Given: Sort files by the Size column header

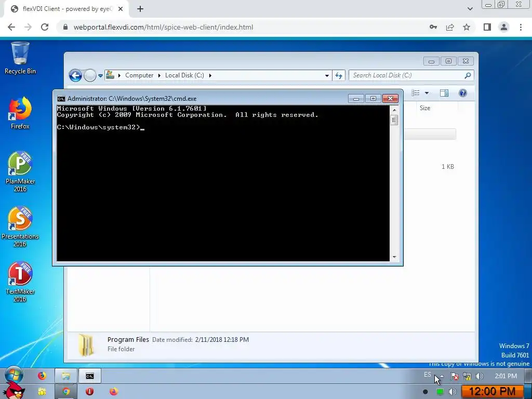Looking at the screenshot, I should click(425, 108).
